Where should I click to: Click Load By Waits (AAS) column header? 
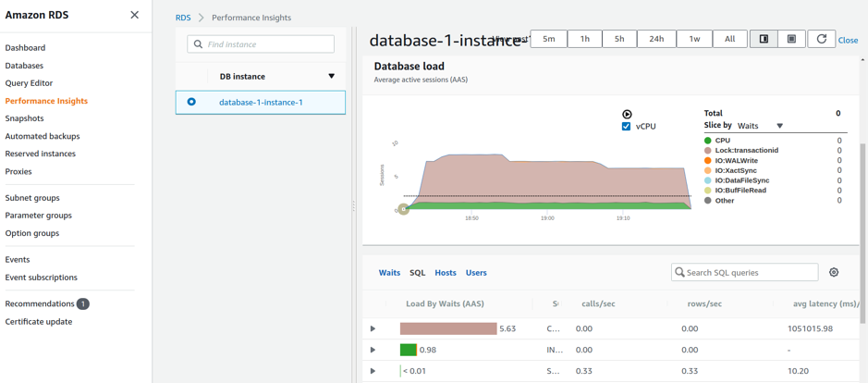[x=445, y=303]
